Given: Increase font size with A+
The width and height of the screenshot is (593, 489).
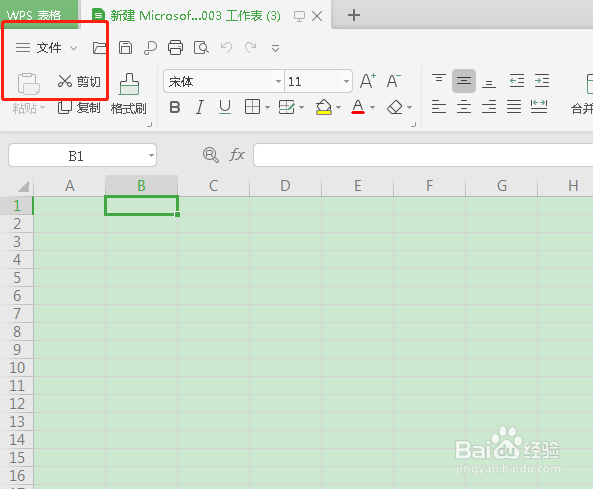Looking at the screenshot, I should (368, 81).
